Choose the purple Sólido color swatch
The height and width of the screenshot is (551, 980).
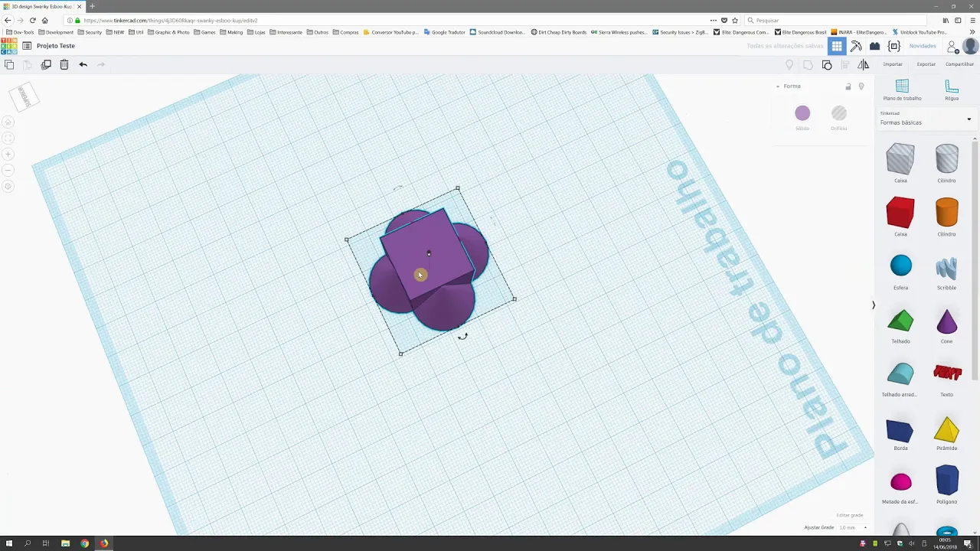click(x=802, y=113)
